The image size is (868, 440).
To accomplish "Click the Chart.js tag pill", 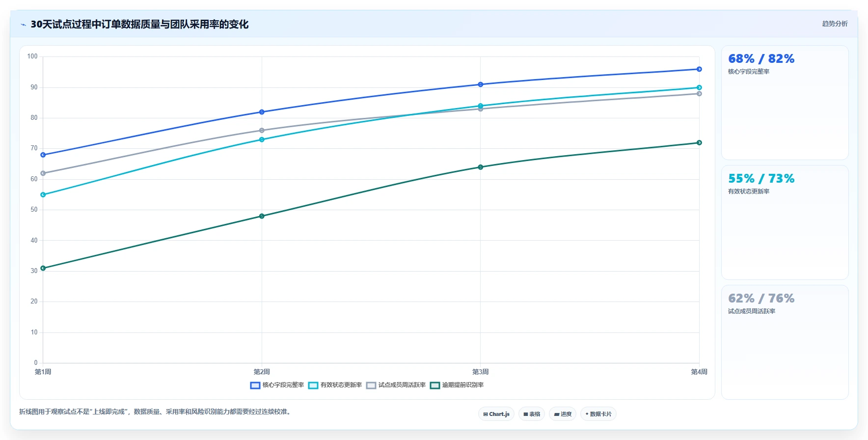I will point(496,414).
